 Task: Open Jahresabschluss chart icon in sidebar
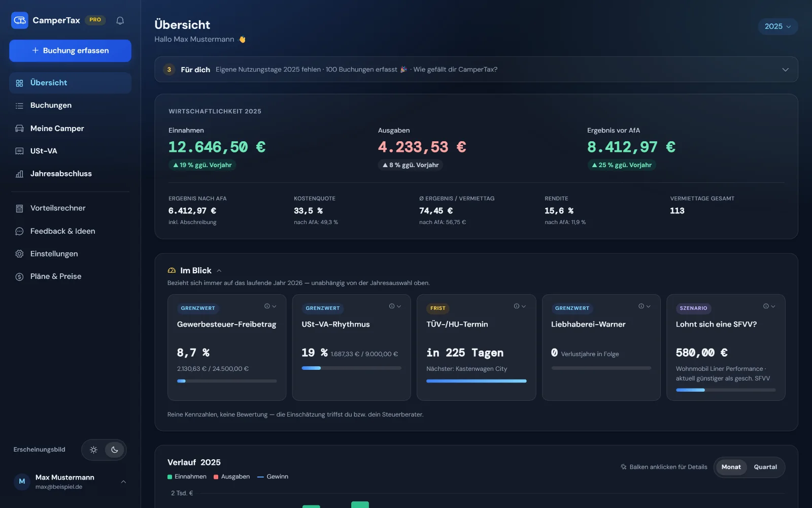(x=19, y=174)
